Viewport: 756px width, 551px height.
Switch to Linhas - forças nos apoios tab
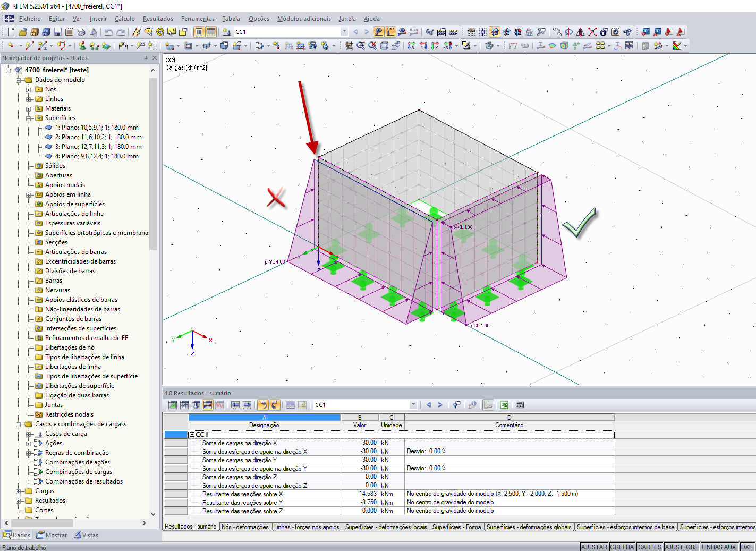(x=307, y=527)
